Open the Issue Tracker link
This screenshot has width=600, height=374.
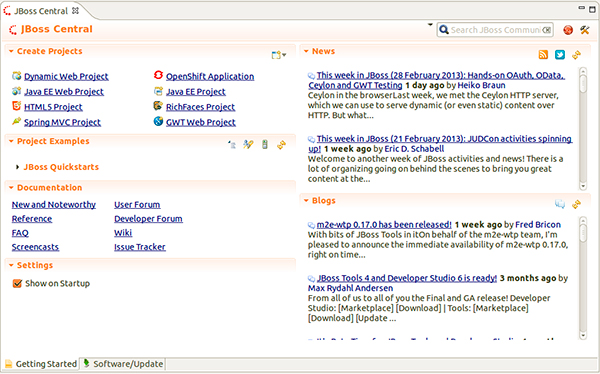pyautogui.click(x=140, y=247)
